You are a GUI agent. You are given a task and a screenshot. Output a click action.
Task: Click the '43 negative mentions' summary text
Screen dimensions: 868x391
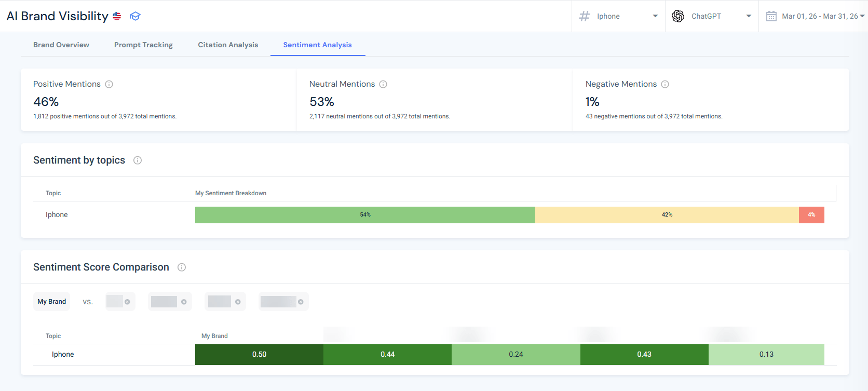(x=654, y=116)
